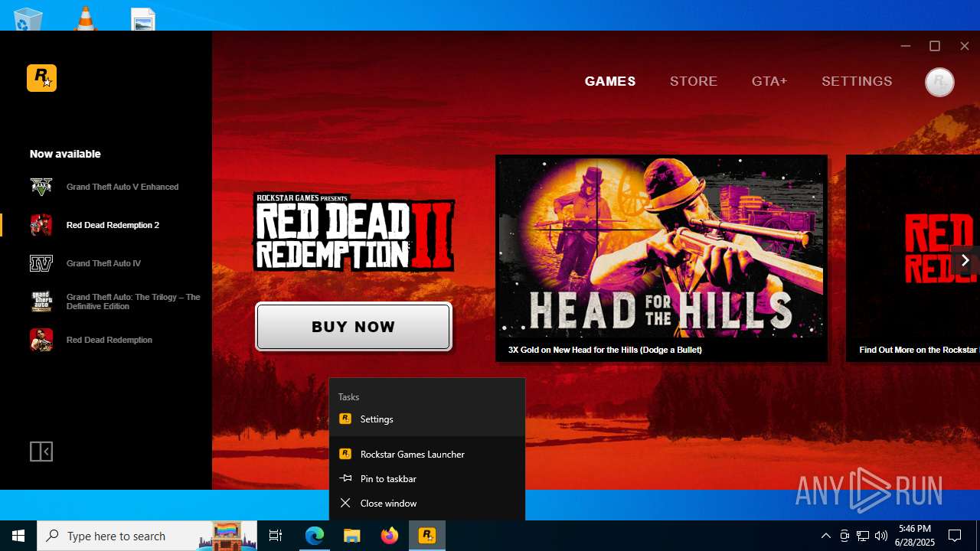
Task: Open the volume control tray icon
Action: click(x=881, y=536)
